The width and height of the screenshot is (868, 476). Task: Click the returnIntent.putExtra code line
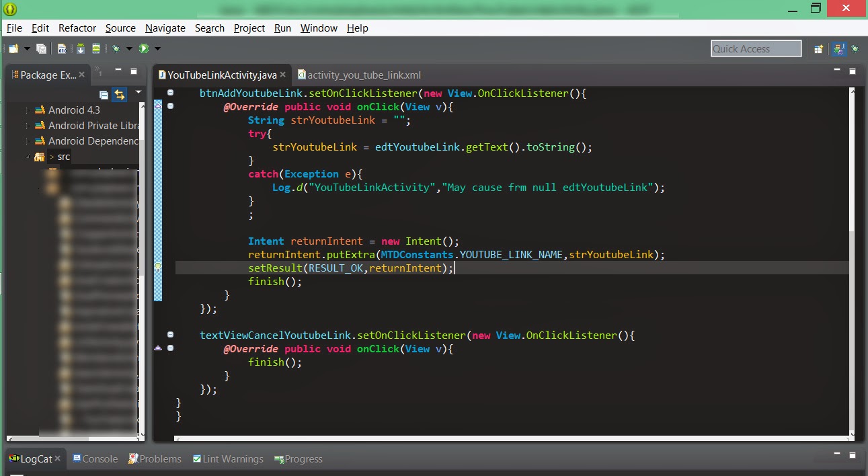point(457,254)
